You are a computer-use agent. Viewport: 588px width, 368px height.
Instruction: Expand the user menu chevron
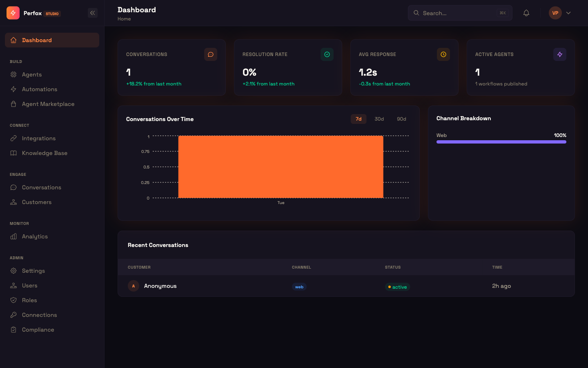[x=568, y=13]
